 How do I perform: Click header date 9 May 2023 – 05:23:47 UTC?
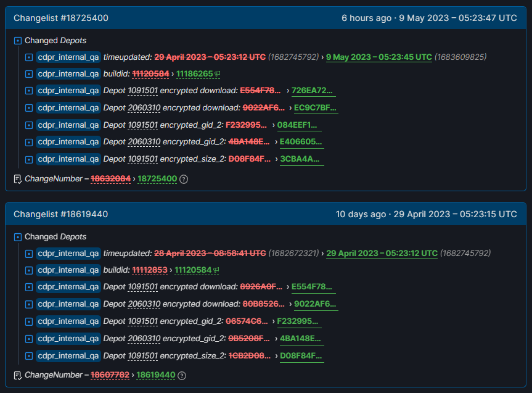click(458, 18)
